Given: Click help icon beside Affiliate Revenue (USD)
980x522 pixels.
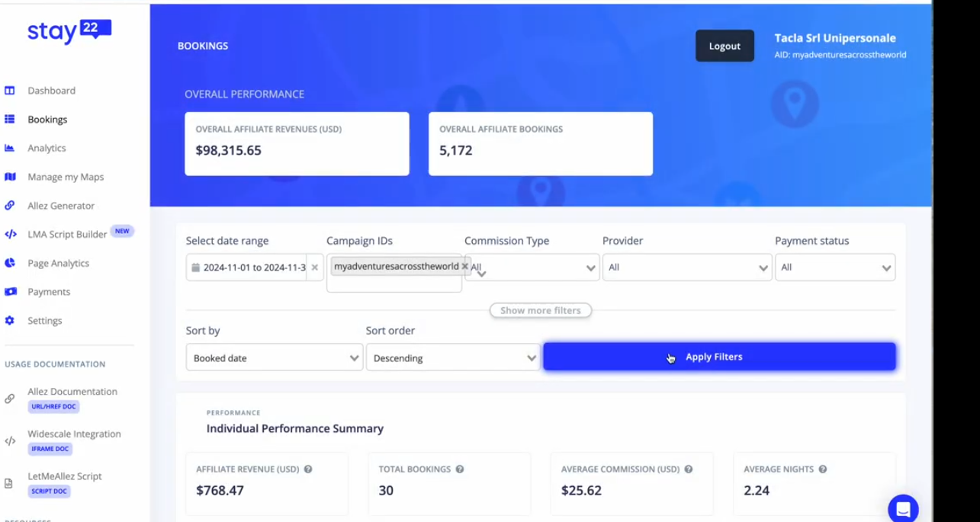Looking at the screenshot, I should (308, 469).
